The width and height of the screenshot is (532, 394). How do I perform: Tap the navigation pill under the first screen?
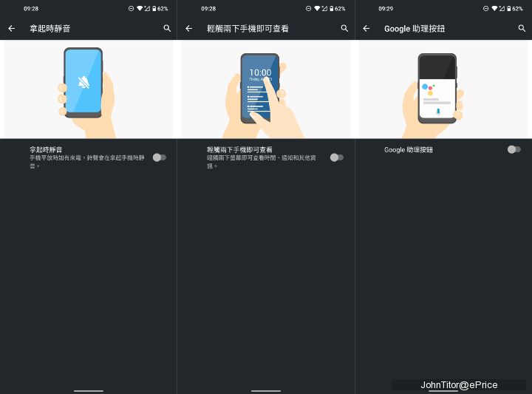tap(89, 391)
